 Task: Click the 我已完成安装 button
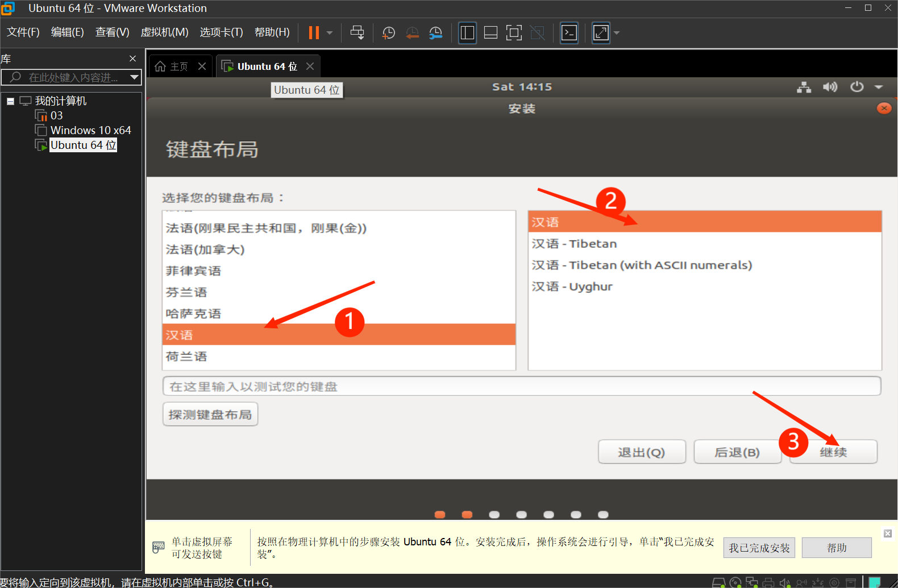click(759, 548)
